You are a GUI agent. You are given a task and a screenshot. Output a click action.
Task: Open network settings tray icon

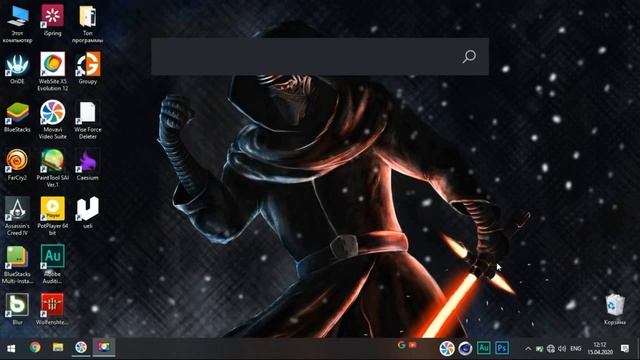pyautogui.click(x=551, y=349)
